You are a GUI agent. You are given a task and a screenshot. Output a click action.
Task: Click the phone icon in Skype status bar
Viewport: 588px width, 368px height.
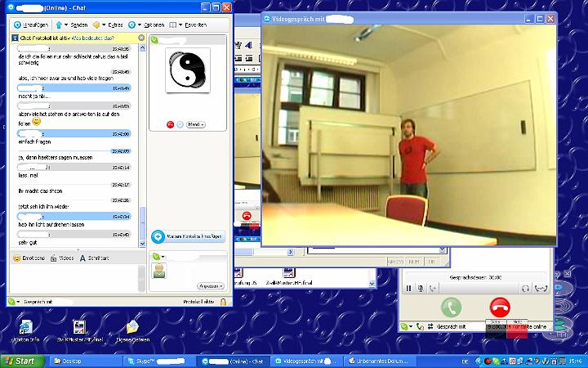coord(420,326)
